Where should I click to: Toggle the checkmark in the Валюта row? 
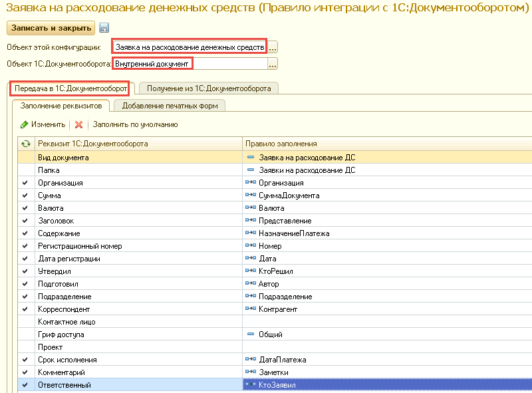tap(25, 208)
